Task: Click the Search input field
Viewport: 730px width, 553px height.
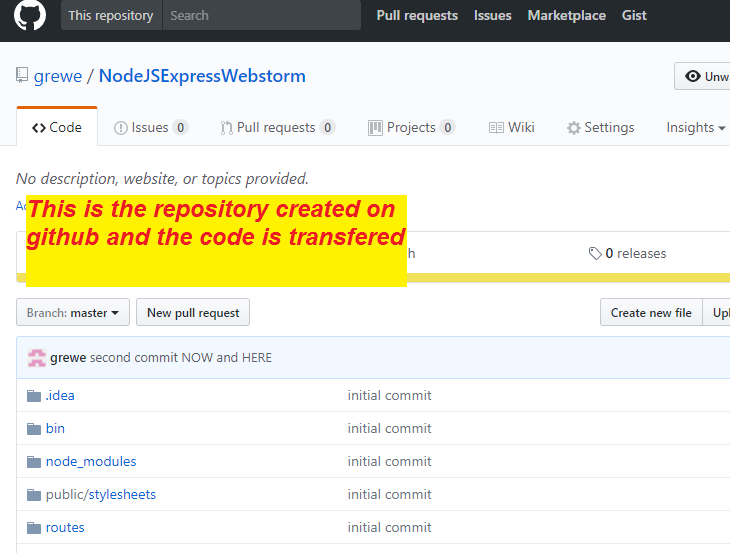Action: click(x=260, y=16)
